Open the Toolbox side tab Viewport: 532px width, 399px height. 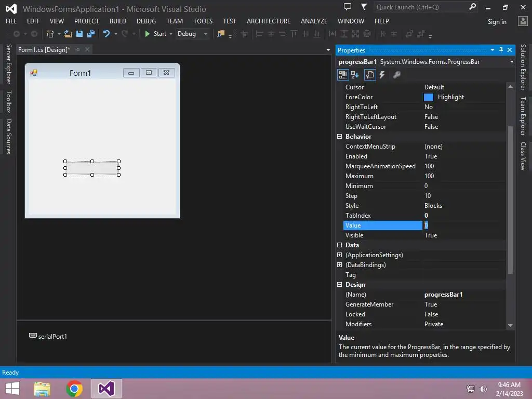(x=9, y=101)
